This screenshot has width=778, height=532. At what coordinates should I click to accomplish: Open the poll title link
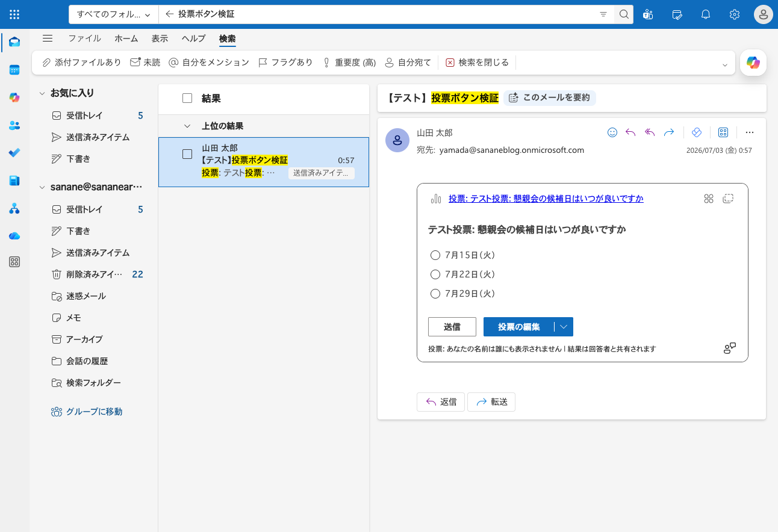pyautogui.click(x=546, y=199)
